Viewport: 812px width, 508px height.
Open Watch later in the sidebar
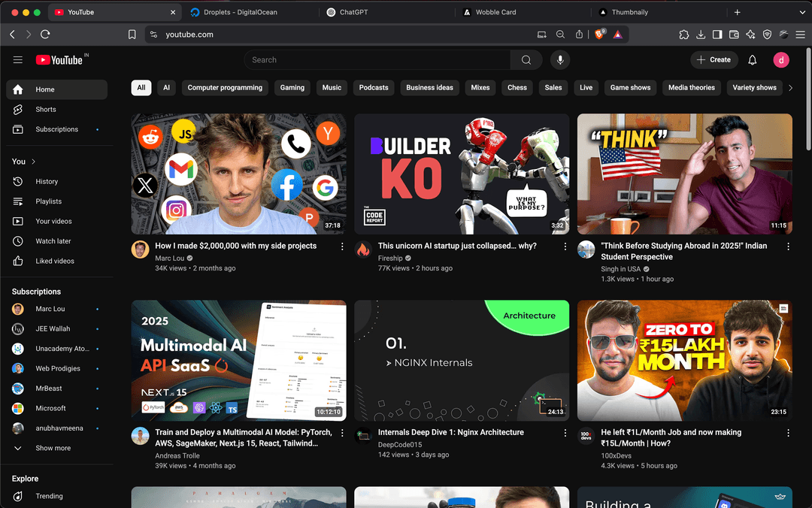[56, 241]
